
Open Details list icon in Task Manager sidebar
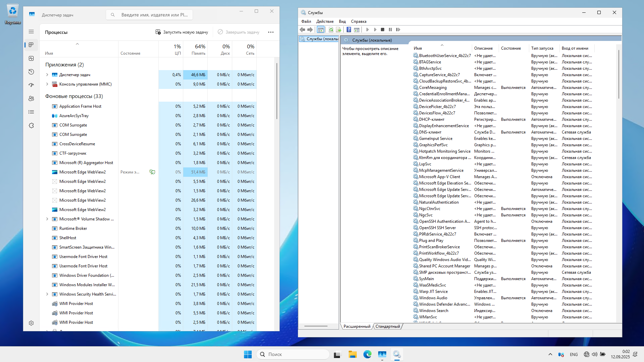(x=31, y=112)
